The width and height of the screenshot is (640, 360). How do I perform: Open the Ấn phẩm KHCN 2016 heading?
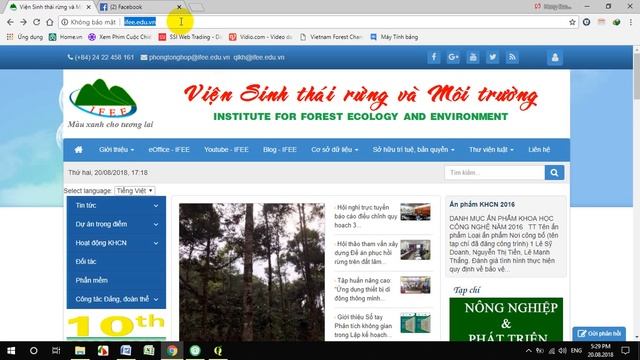coord(482,204)
